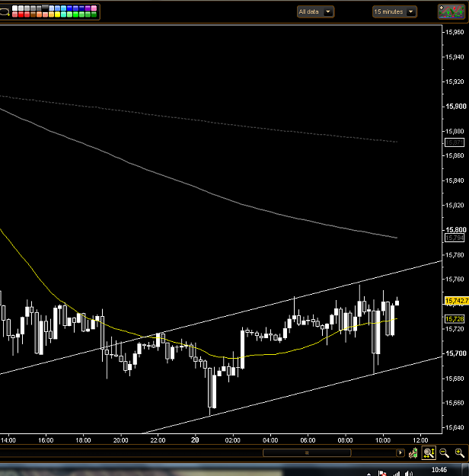Click the boxed 15,871 price label
This screenshot has width=469, height=476.
tap(455, 142)
